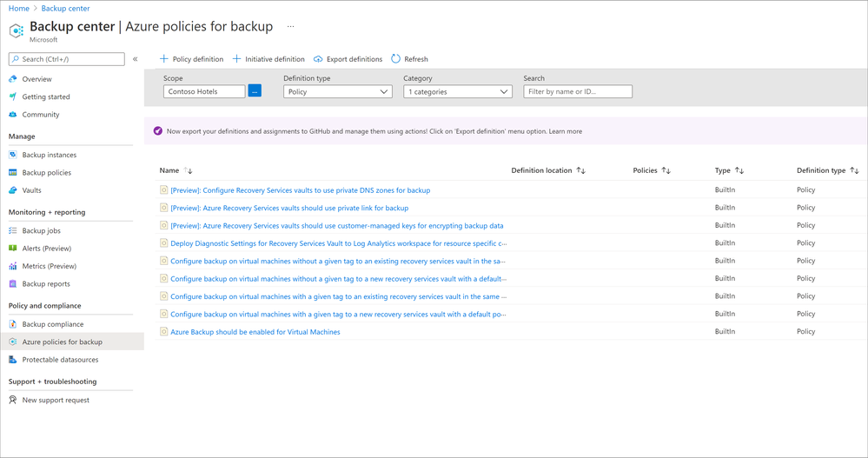Image resolution: width=868 pixels, height=458 pixels.
Task: Click the Scope field Contoso Hotels
Action: point(204,91)
